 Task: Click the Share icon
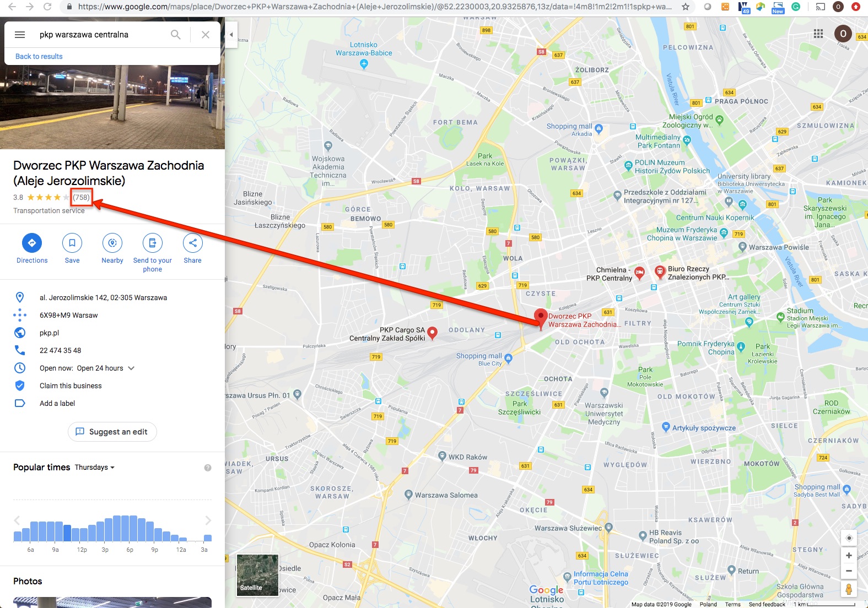(193, 243)
